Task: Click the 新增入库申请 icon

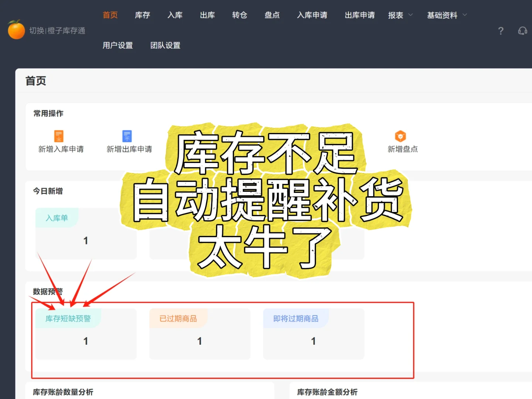Action: [59, 137]
